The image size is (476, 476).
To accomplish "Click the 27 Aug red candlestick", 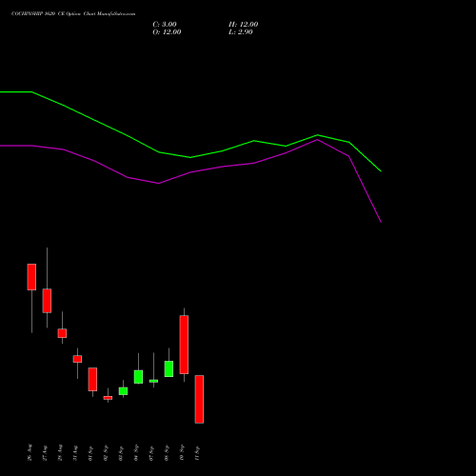I will click(x=47, y=301).
